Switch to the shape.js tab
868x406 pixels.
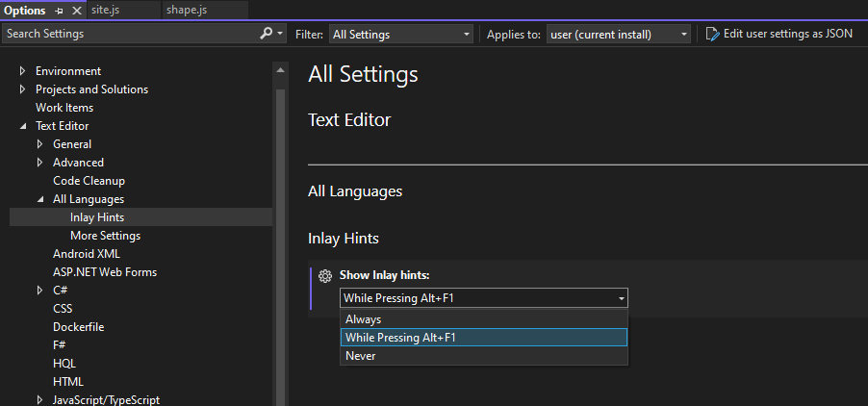pyautogui.click(x=185, y=10)
